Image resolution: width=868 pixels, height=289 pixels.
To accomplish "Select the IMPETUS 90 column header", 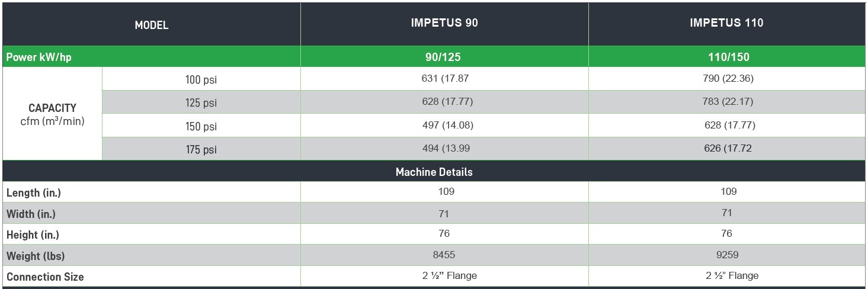I will [444, 23].
